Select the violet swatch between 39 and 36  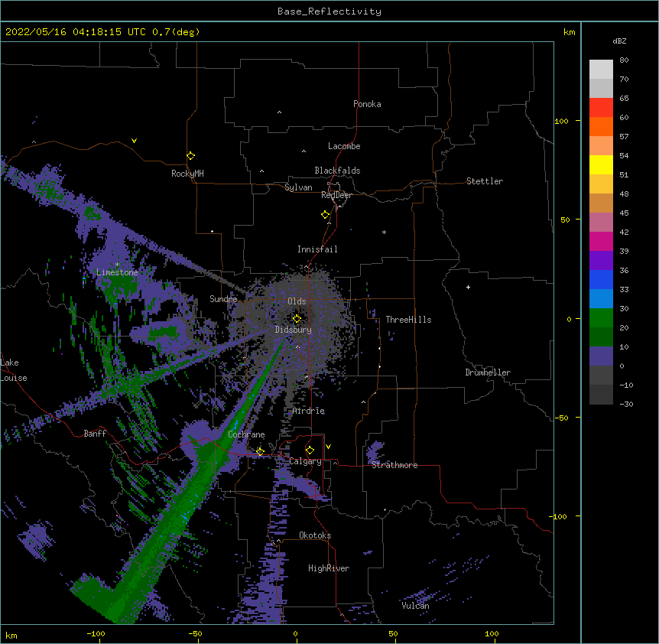[601, 261]
